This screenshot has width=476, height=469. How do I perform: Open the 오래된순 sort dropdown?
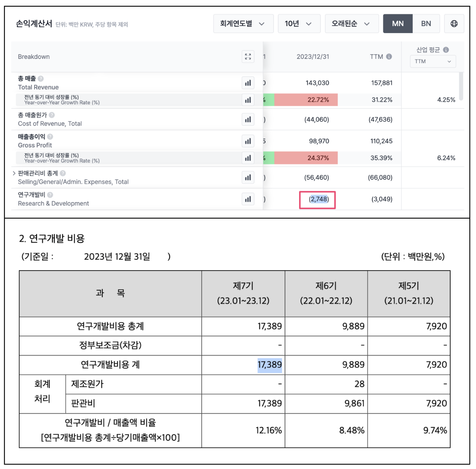pos(351,24)
